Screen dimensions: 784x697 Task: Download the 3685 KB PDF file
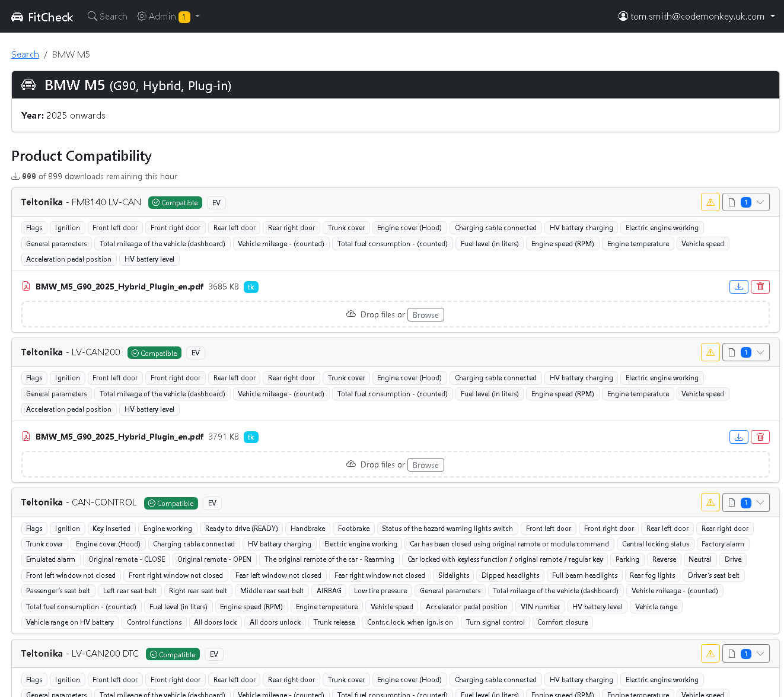point(739,287)
